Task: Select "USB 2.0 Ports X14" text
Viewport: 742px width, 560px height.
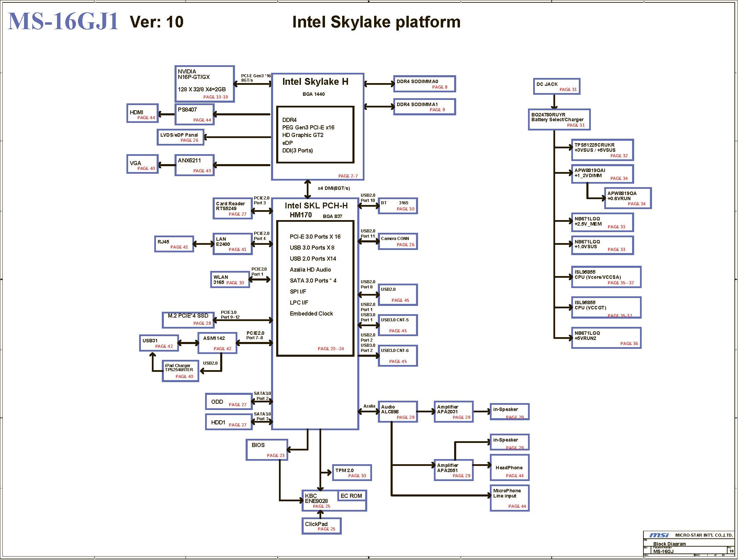Action: [313, 259]
